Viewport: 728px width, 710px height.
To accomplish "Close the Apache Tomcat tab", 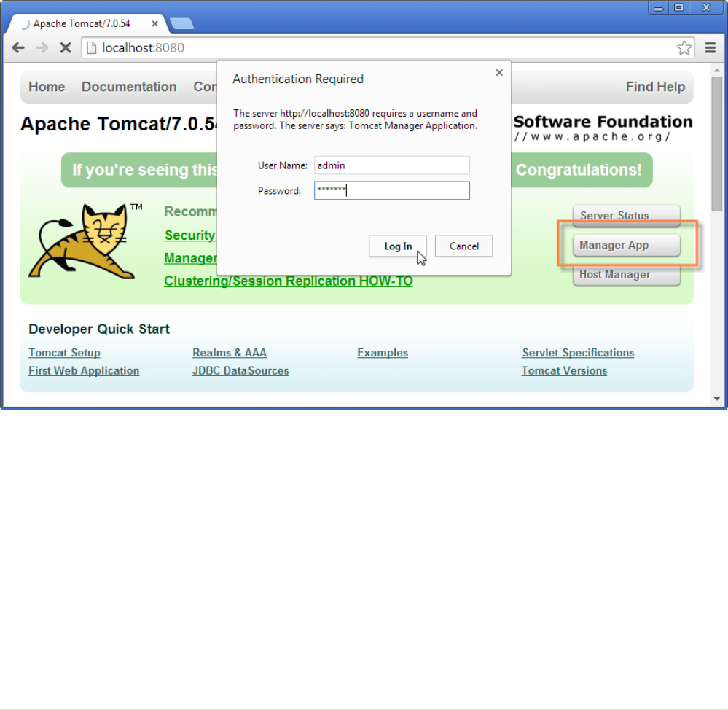I will click(x=154, y=23).
